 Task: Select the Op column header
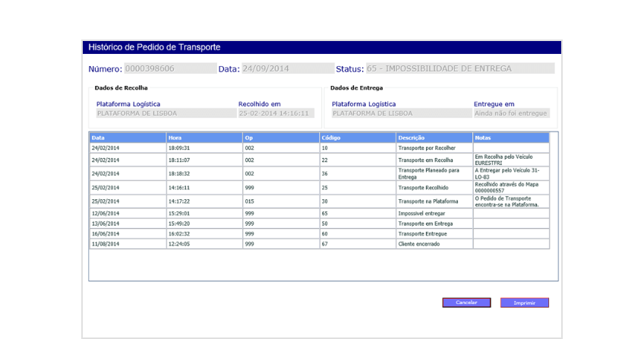(x=280, y=138)
